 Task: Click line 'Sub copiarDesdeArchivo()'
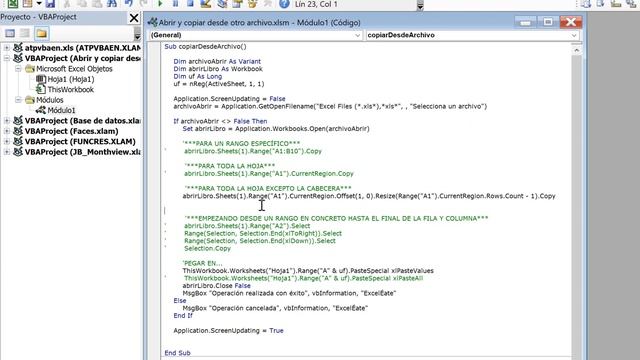205,46
